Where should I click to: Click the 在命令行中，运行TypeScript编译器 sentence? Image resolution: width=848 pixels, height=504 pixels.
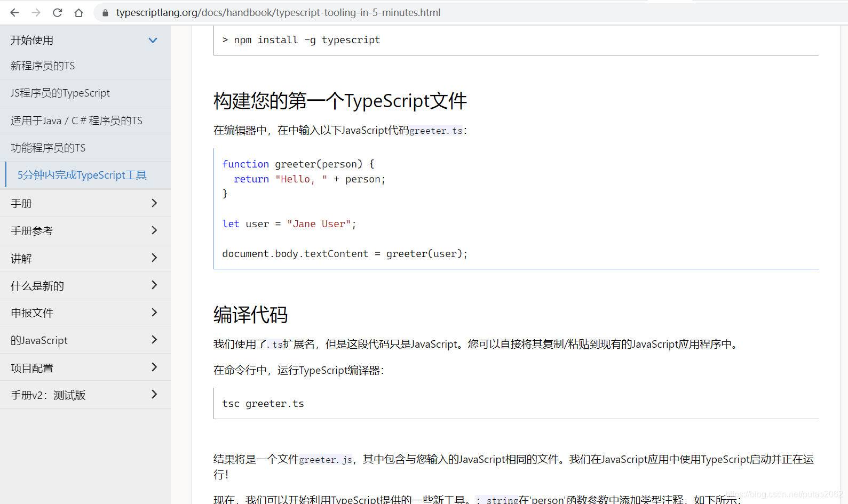pos(299,370)
